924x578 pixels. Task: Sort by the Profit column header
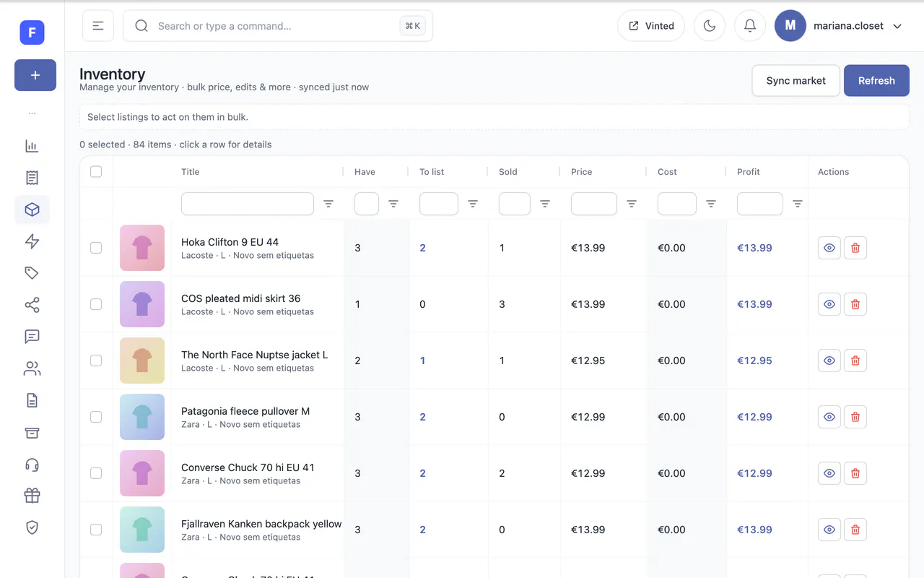click(x=749, y=172)
